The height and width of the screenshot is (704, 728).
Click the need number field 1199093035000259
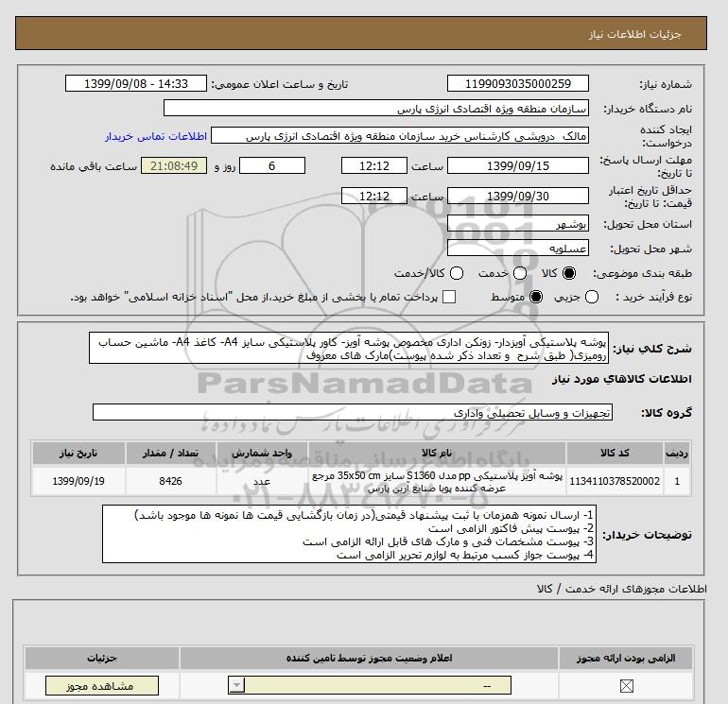pos(518,84)
